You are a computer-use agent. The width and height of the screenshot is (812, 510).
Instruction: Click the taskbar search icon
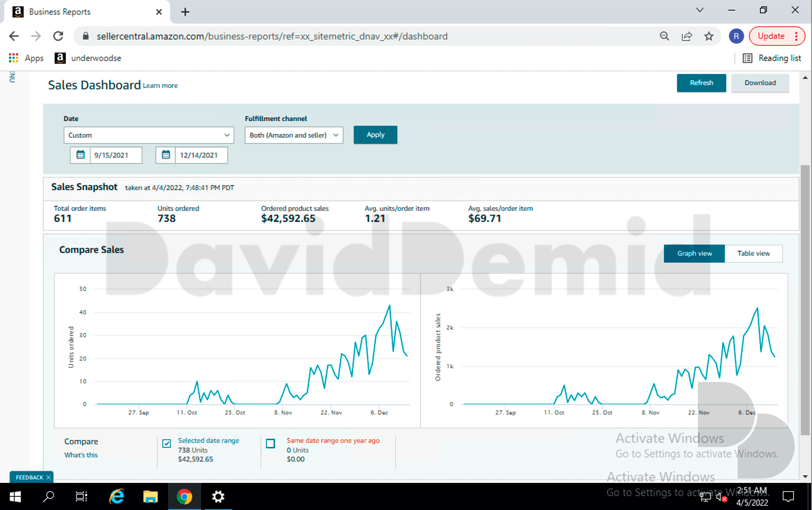tap(48, 497)
